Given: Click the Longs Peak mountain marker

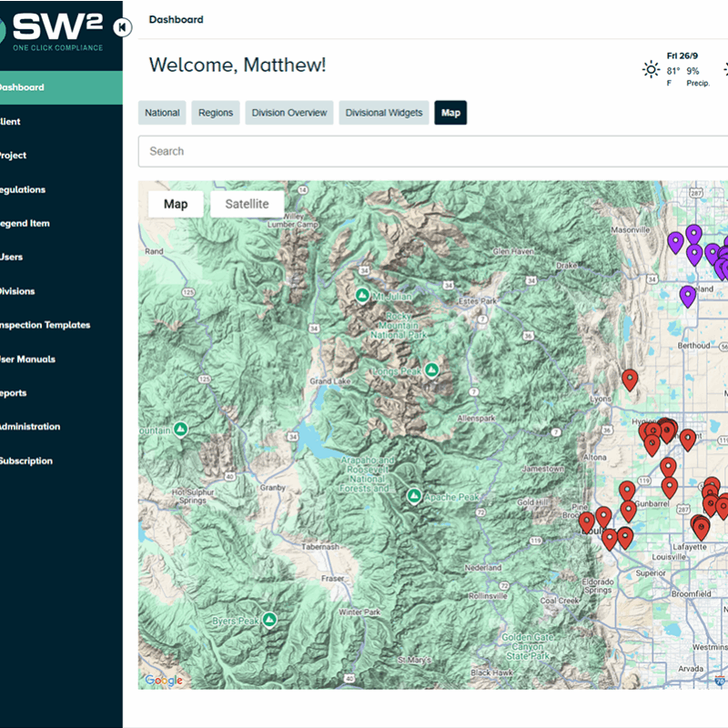Looking at the screenshot, I should (432, 369).
